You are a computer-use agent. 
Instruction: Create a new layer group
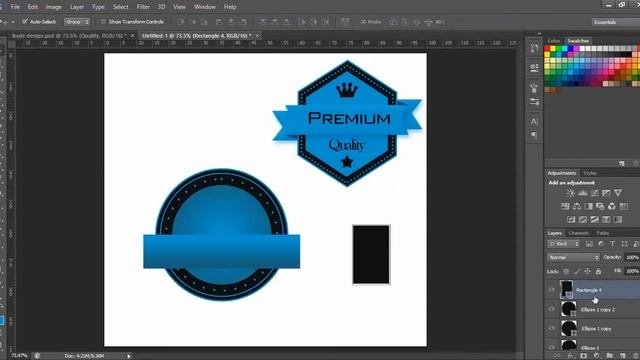click(609, 356)
